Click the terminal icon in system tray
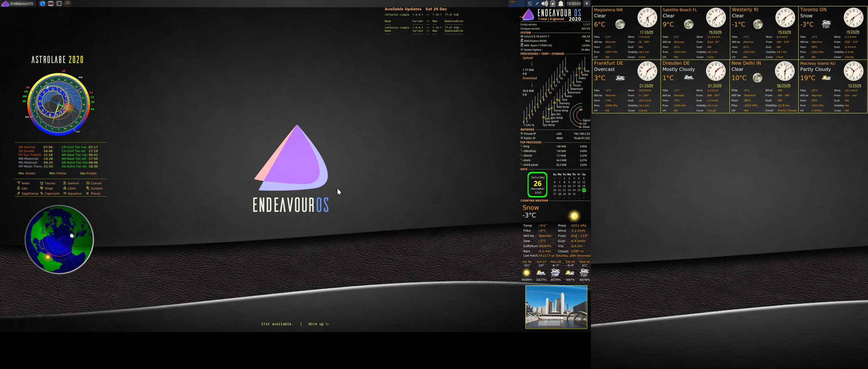The image size is (868, 369). click(x=530, y=4)
